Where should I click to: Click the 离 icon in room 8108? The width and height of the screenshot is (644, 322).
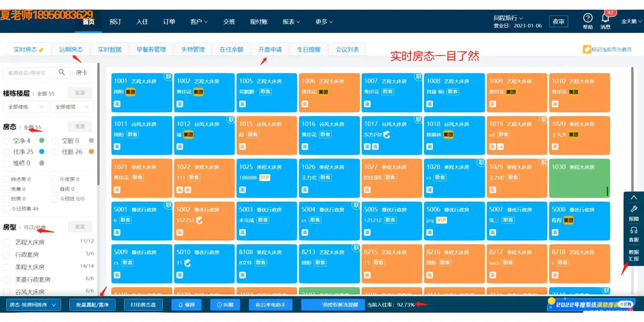[242, 275]
